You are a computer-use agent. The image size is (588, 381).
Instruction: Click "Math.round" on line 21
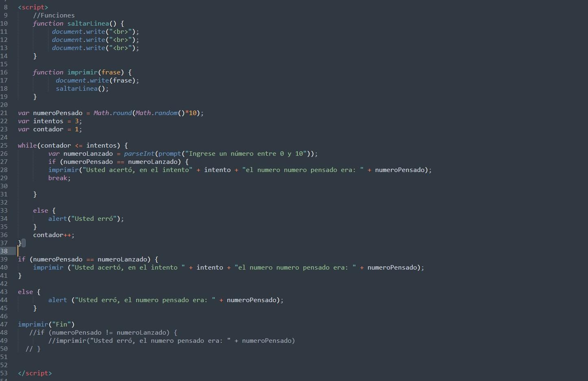(113, 113)
